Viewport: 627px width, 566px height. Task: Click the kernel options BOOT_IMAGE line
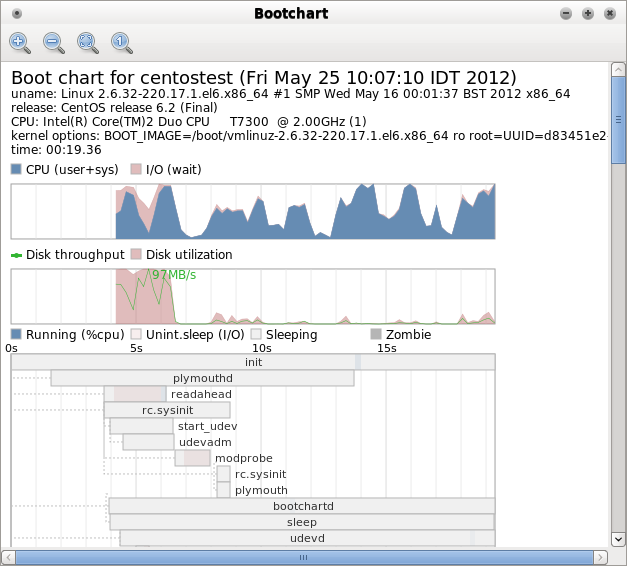click(x=310, y=136)
